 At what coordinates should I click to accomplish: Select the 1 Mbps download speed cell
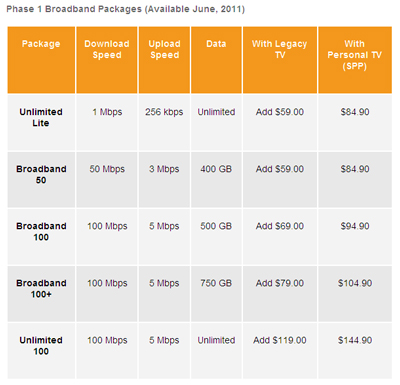click(x=107, y=112)
